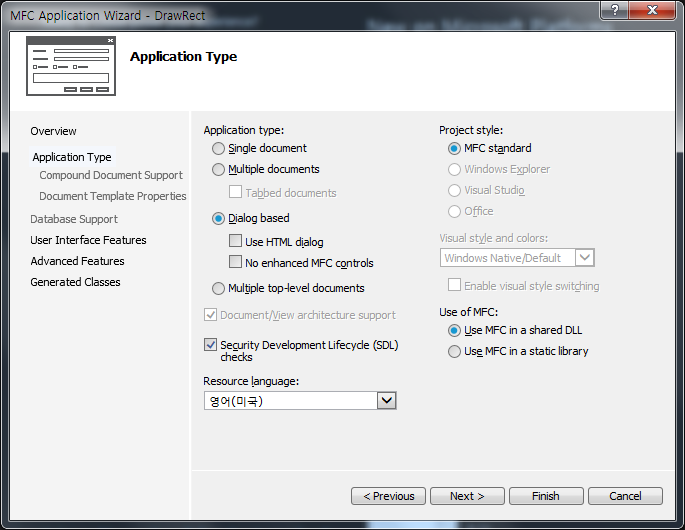Tick the Tabbed documents checkbox
Viewport: 685px width, 530px height.
click(x=235, y=192)
